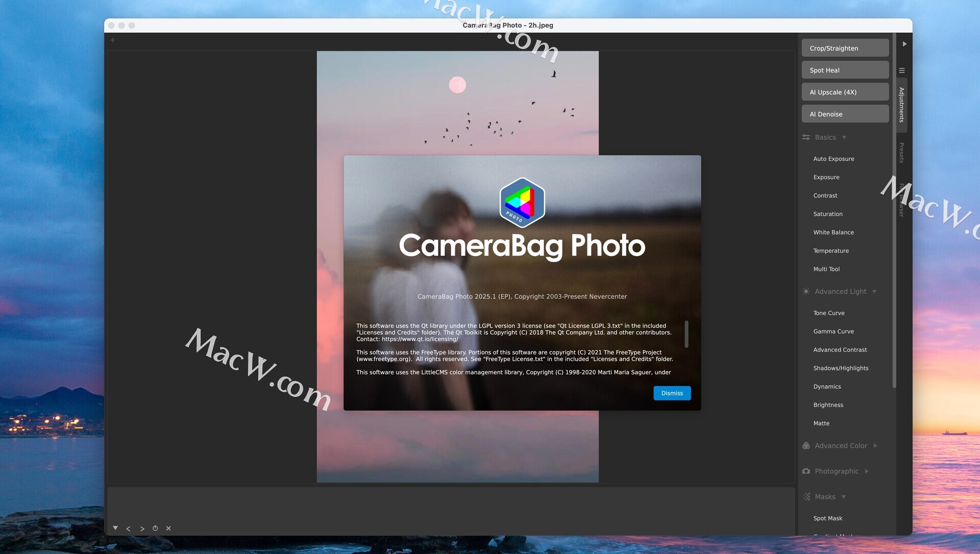Image resolution: width=980 pixels, height=554 pixels.
Task: Click the Photographic camera icon
Action: click(x=806, y=471)
